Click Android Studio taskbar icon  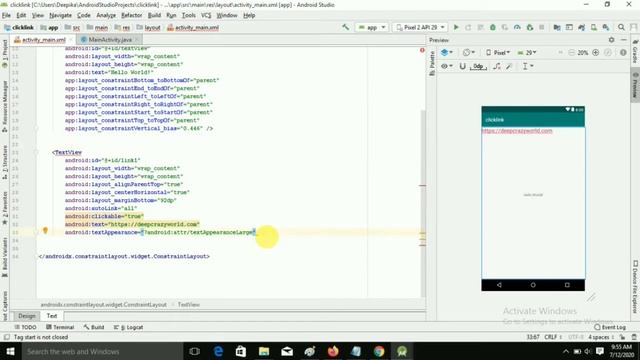(402, 351)
